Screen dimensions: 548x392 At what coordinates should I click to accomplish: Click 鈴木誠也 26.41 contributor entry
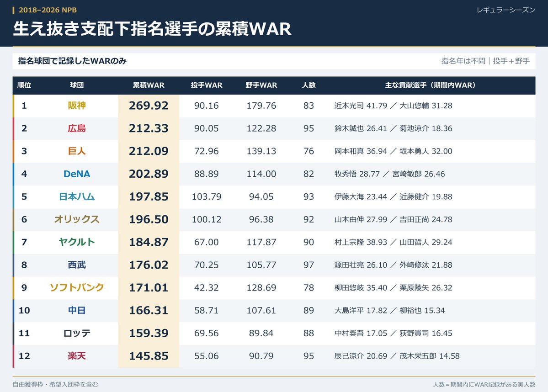tap(361, 128)
